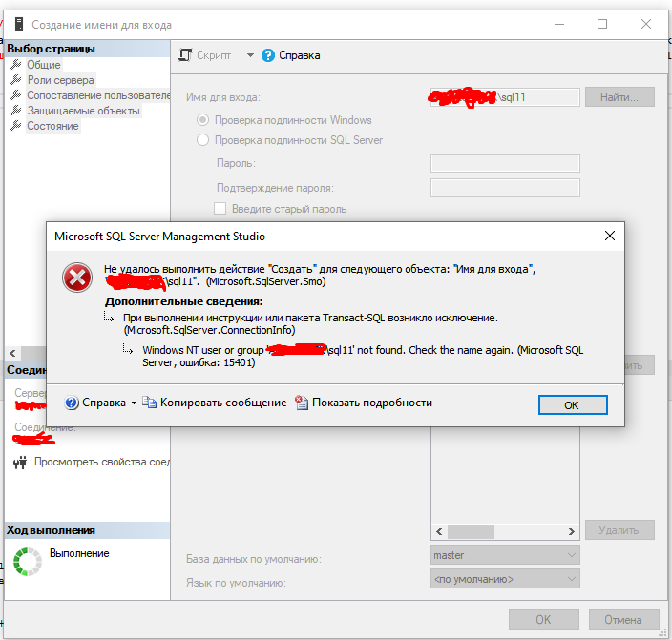This screenshot has height=640, width=672.
Task: Minimize the Создание имени для входа window
Action: (558, 24)
